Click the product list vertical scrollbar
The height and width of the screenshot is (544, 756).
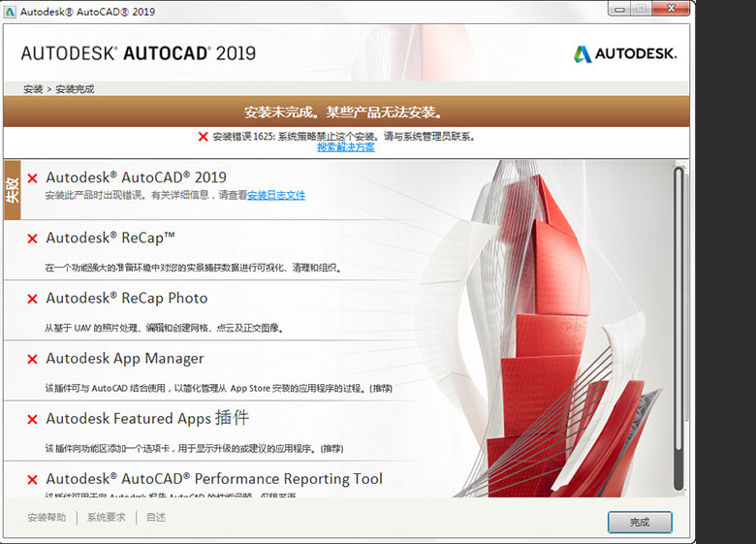click(x=678, y=329)
